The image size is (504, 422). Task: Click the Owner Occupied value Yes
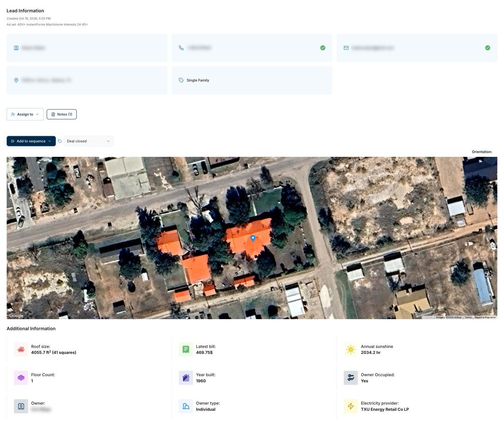pyautogui.click(x=365, y=381)
